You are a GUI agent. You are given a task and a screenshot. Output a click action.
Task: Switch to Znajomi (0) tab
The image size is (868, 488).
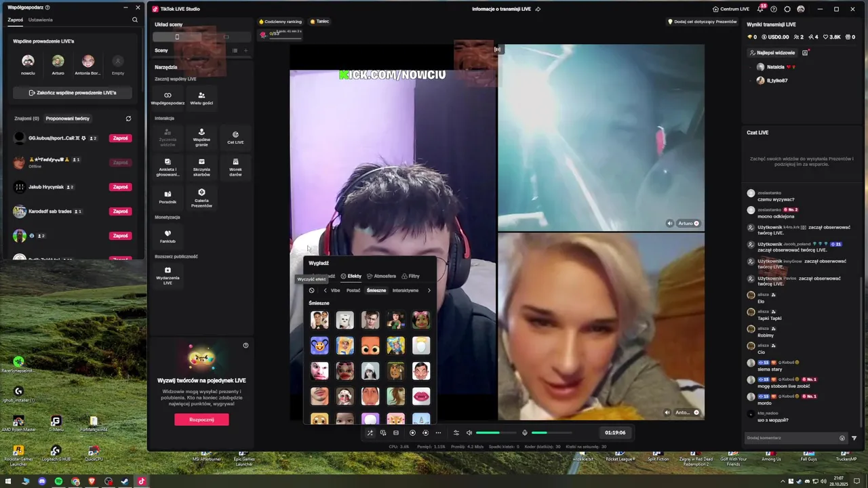point(27,119)
